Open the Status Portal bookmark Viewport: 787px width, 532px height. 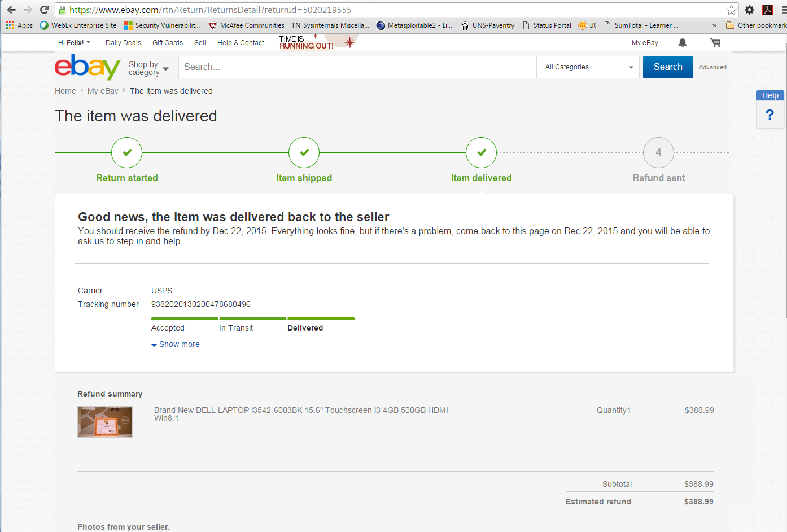coord(547,25)
